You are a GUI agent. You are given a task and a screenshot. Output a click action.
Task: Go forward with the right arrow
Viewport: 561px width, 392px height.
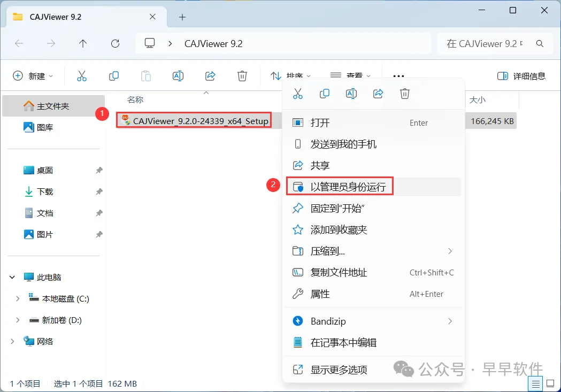[x=51, y=44]
